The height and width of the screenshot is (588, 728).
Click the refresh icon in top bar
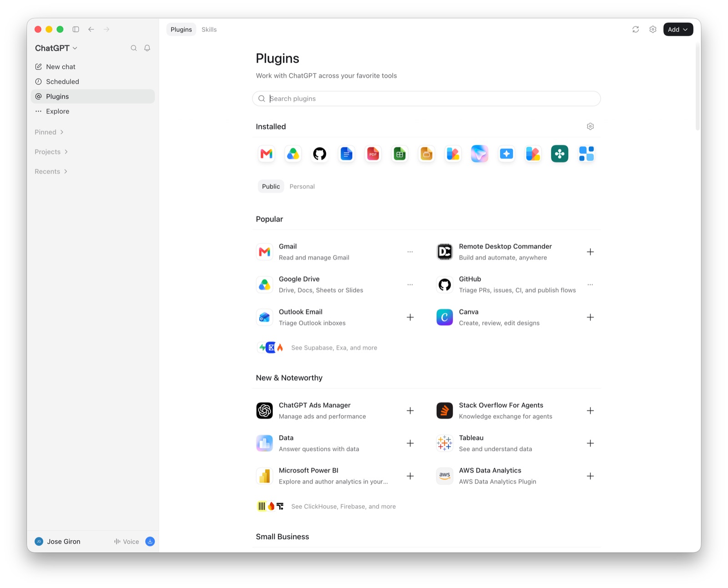(x=636, y=30)
